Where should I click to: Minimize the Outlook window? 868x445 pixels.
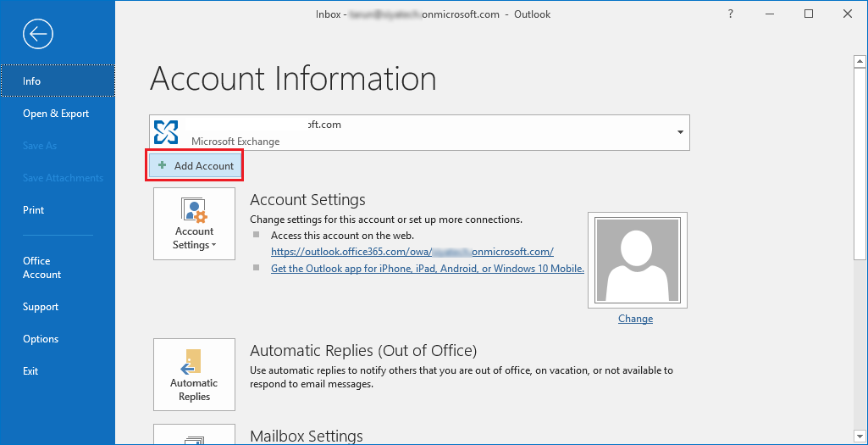point(770,14)
